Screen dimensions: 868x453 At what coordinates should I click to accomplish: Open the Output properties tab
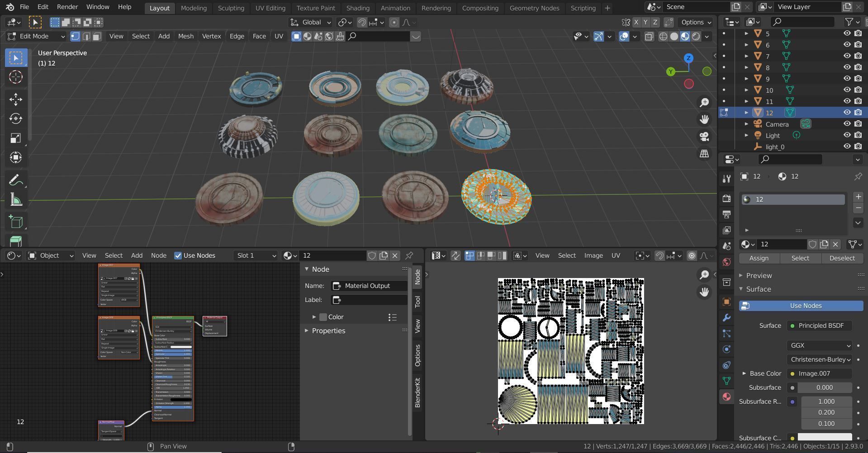click(726, 214)
